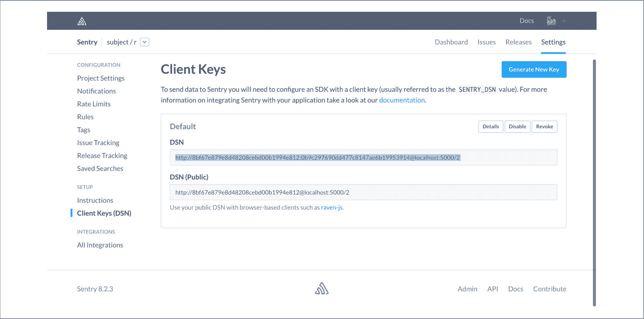Click the Sentry logo in the footer

322,288
